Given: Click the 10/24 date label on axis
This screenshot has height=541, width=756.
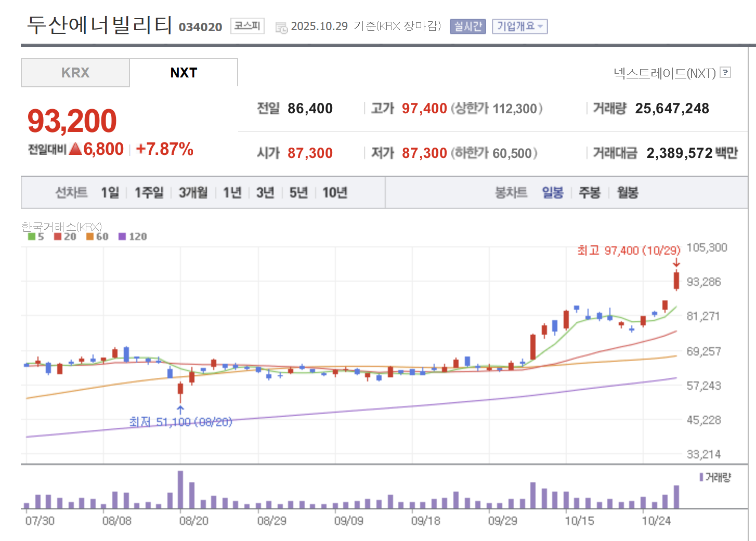Looking at the screenshot, I should pos(656,520).
